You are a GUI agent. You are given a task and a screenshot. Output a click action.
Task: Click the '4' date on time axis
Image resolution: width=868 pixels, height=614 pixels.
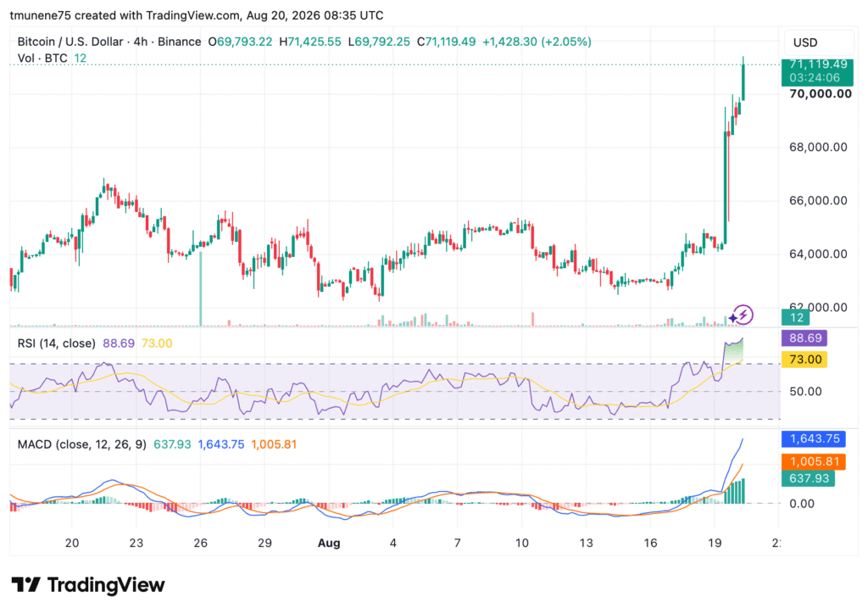point(393,543)
